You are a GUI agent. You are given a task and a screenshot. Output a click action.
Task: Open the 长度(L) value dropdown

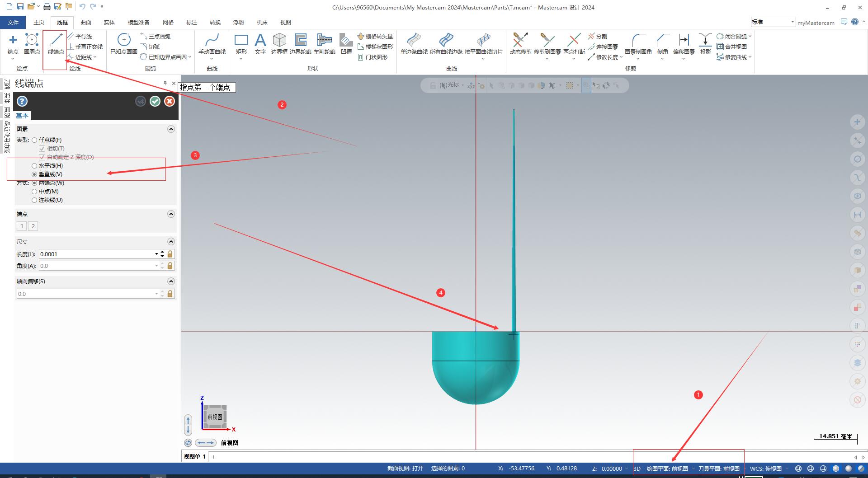(156, 254)
